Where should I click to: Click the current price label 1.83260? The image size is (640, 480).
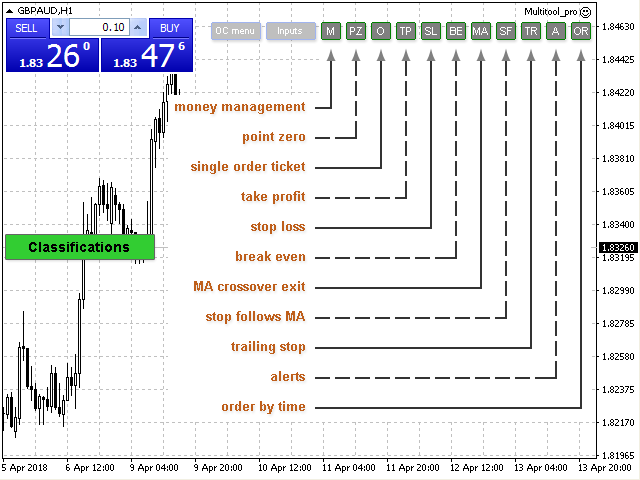tap(618, 247)
